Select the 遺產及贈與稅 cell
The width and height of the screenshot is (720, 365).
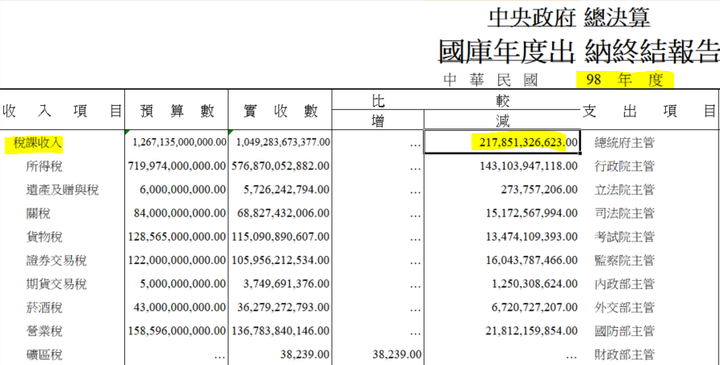pos(62,190)
